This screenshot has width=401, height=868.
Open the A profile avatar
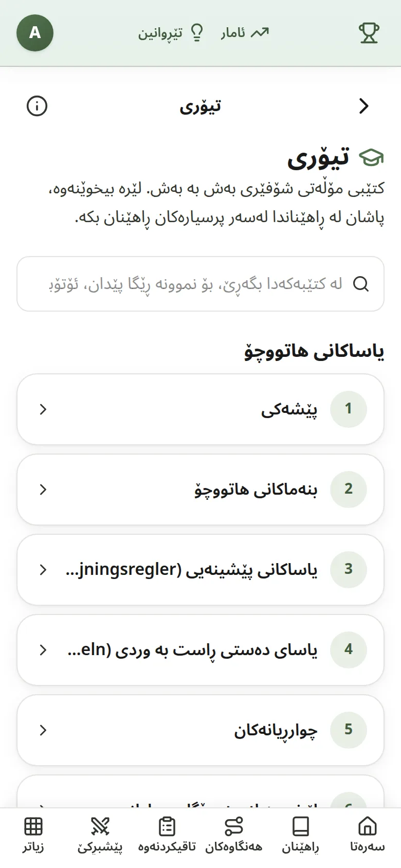pyautogui.click(x=35, y=33)
